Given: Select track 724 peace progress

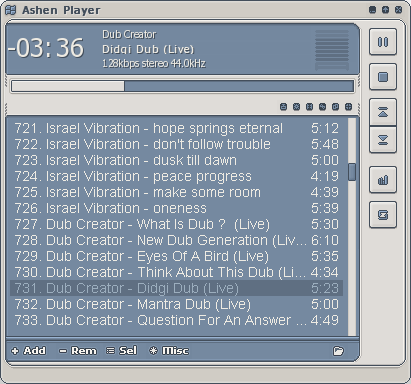Looking at the screenshot, I should click(177, 176).
